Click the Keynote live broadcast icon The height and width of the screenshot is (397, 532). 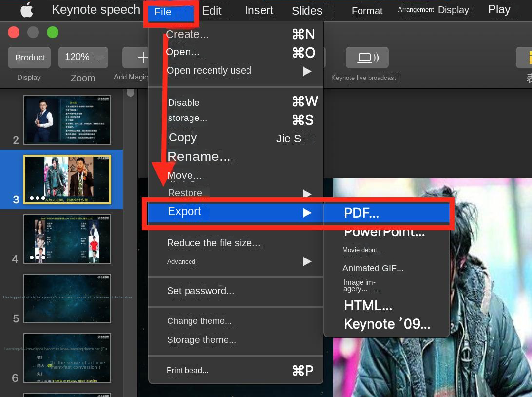367,57
